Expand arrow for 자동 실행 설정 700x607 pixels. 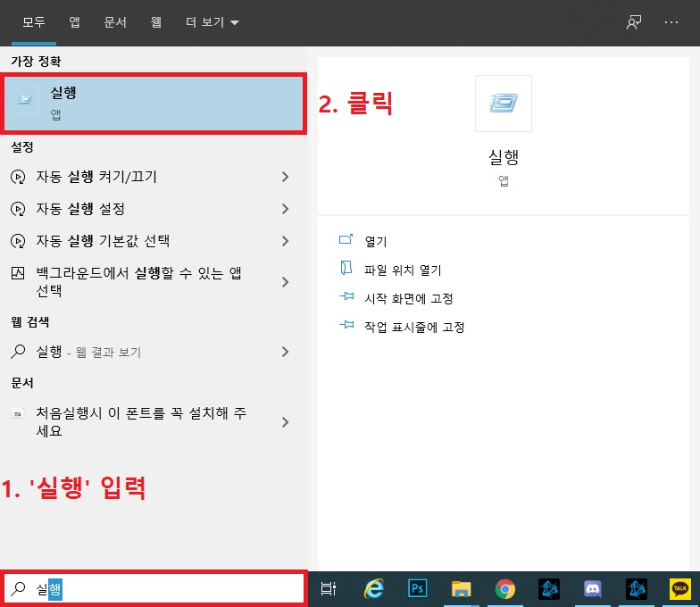click(x=286, y=209)
